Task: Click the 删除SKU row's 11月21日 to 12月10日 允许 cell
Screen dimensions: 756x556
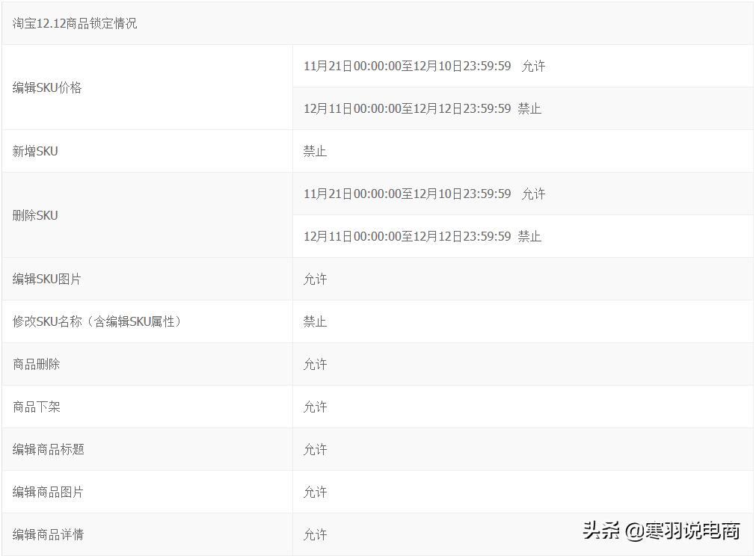Action: pos(523,194)
